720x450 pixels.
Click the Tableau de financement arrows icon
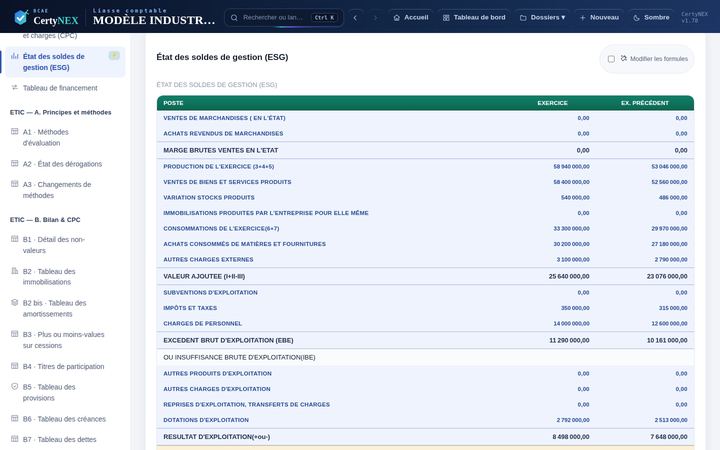(x=15, y=87)
